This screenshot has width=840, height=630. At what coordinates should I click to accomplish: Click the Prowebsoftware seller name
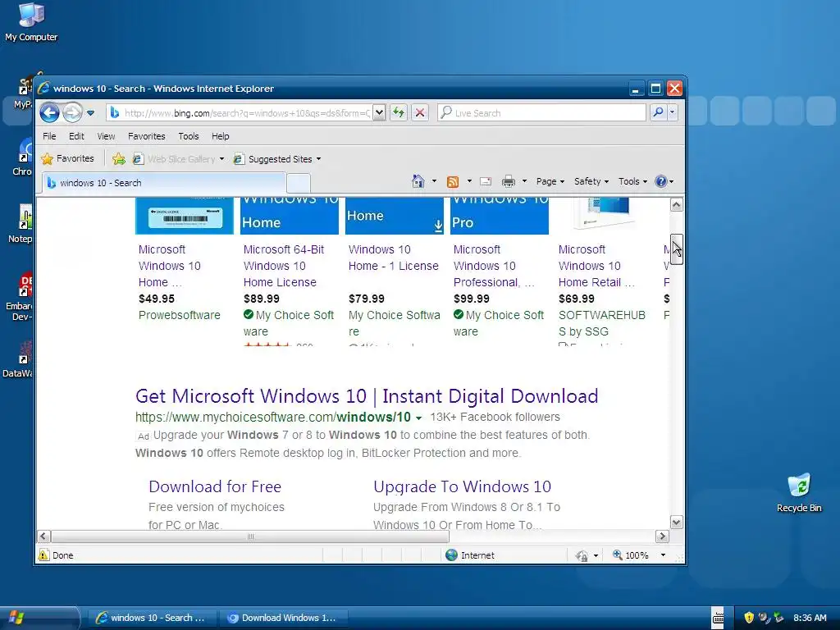pyautogui.click(x=180, y=315)
